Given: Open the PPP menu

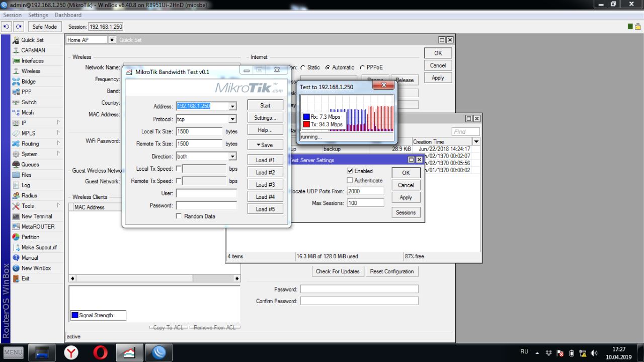Looking at the screenshot, I should 26,92.
